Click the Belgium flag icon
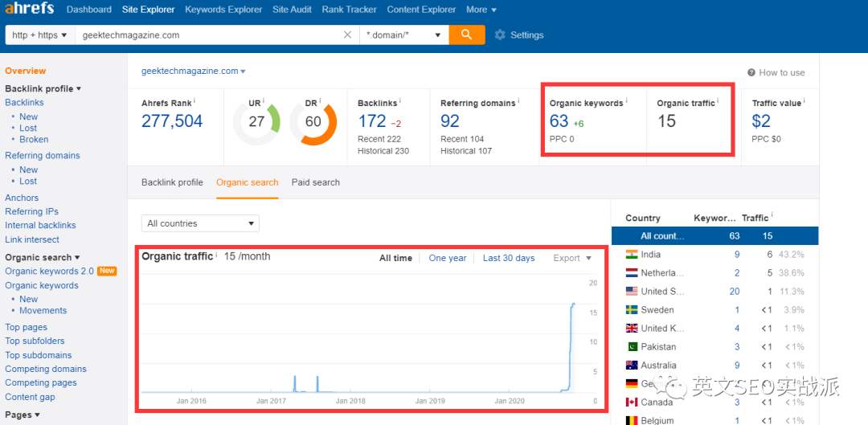Image resolution: width=868 pixels, height=425 pixels. (x=632, y=420)
